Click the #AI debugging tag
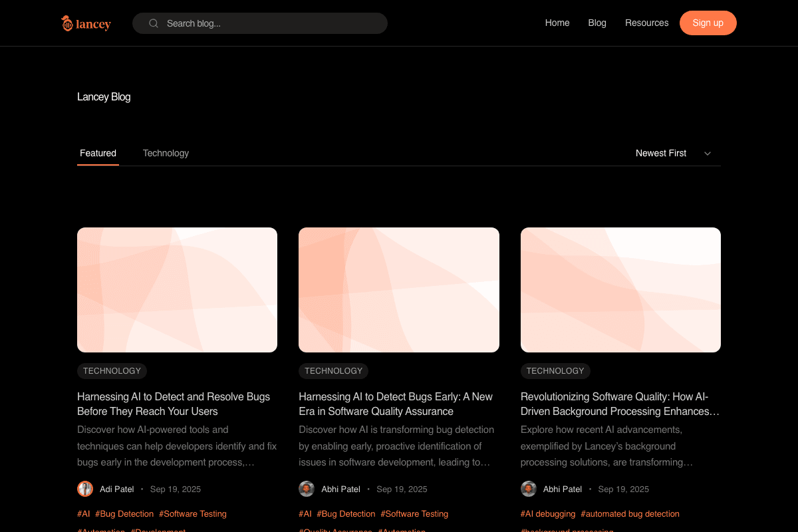Image resolution: width=798 pixels, height=532 pixels. (548, 513)
